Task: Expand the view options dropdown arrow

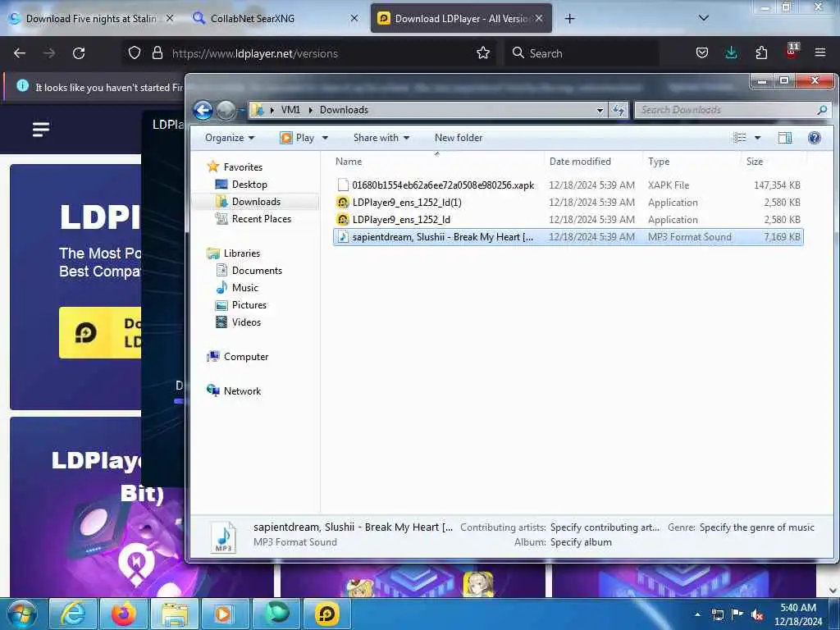Action: 757,138
